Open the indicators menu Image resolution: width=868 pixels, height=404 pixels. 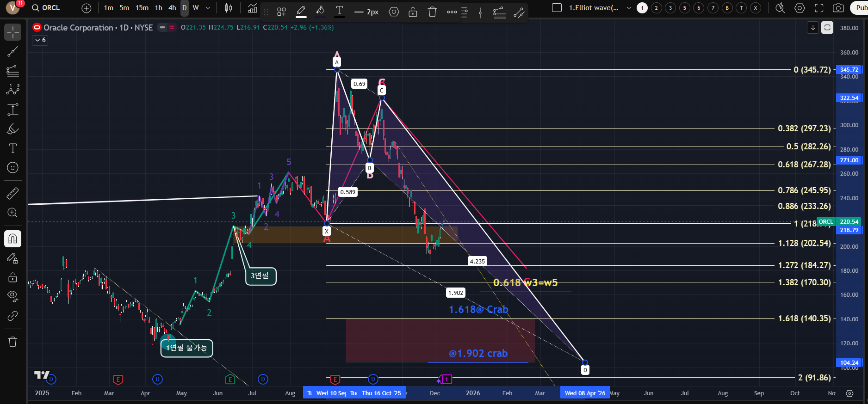point(252,8)
